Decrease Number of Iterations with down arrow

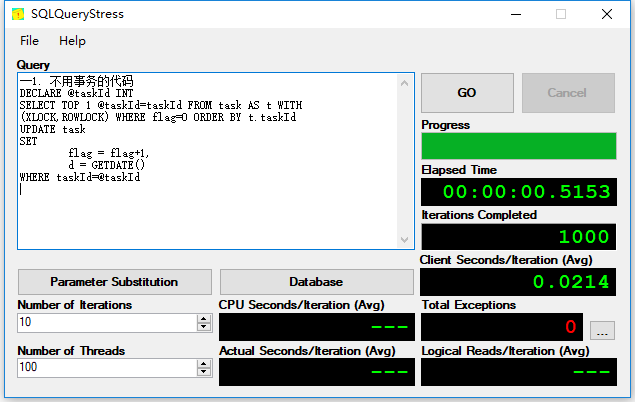click(204, 327)
